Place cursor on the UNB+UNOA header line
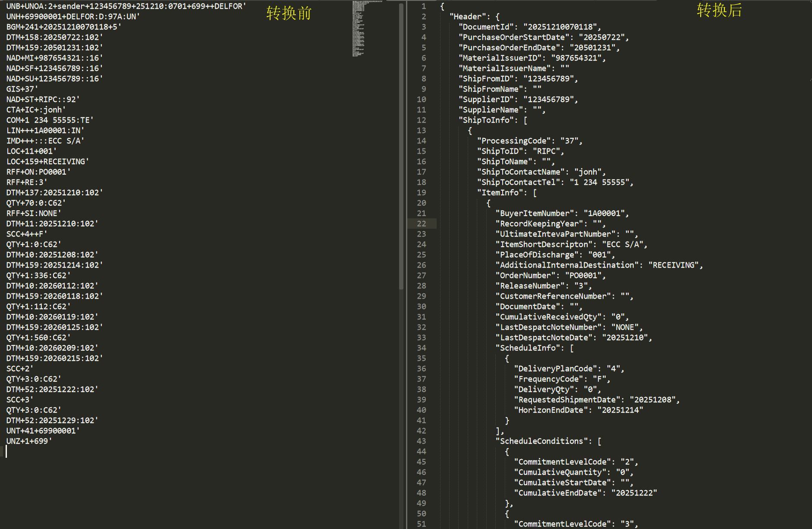 click(126, 6)
